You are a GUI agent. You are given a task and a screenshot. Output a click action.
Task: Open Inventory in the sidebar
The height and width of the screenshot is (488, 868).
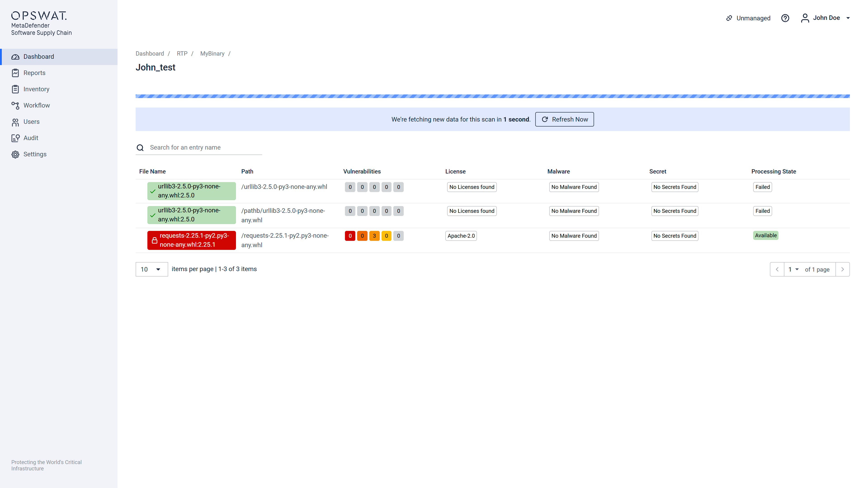(x=59, y=89)
